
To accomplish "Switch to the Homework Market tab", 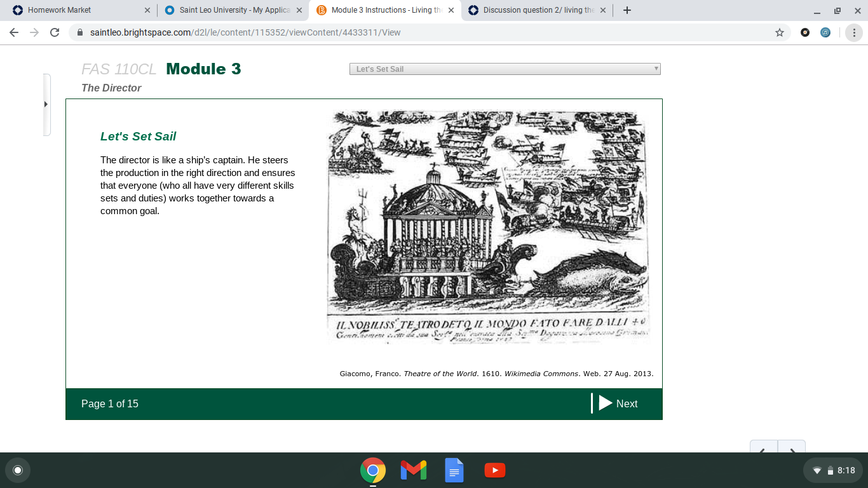I will coord(79,10).
